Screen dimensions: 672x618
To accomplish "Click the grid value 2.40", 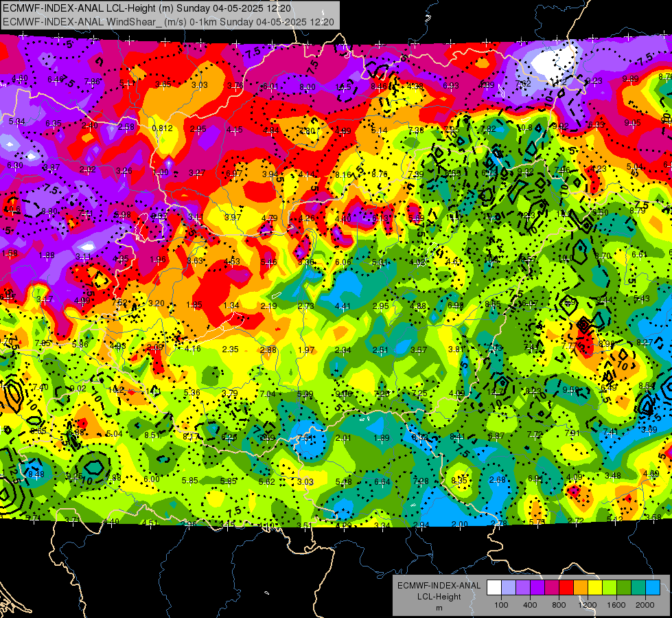I will (89, 125).
